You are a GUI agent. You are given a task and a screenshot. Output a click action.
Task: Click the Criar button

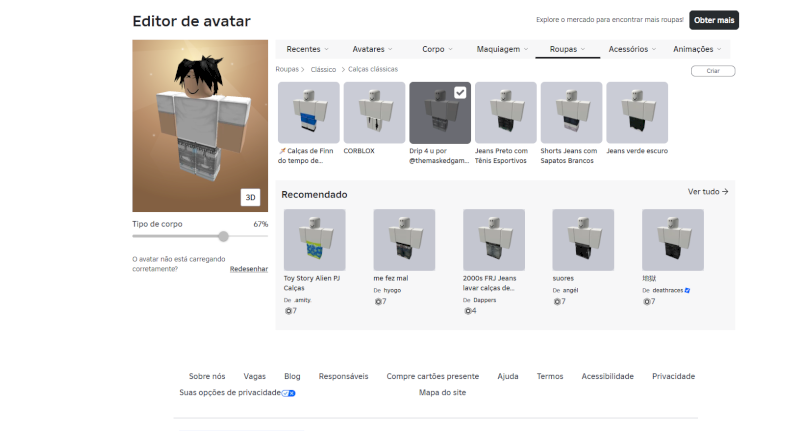(713, 71)
